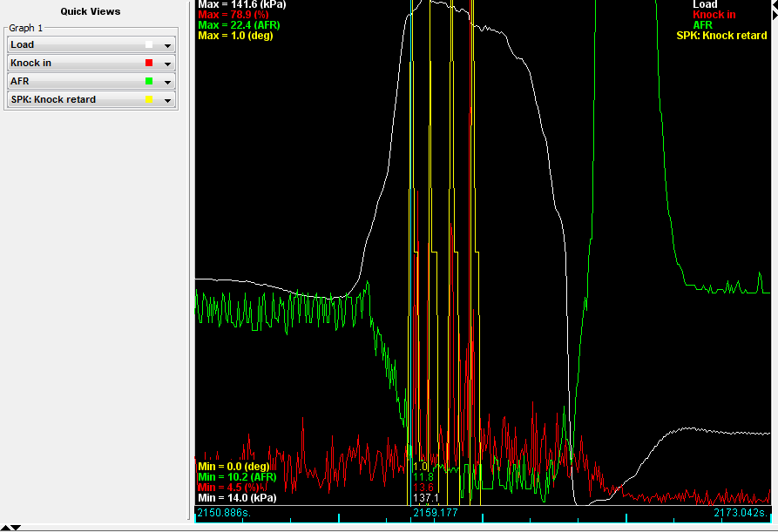Click the Knock in field name in Quick Views

pos(31,64)
